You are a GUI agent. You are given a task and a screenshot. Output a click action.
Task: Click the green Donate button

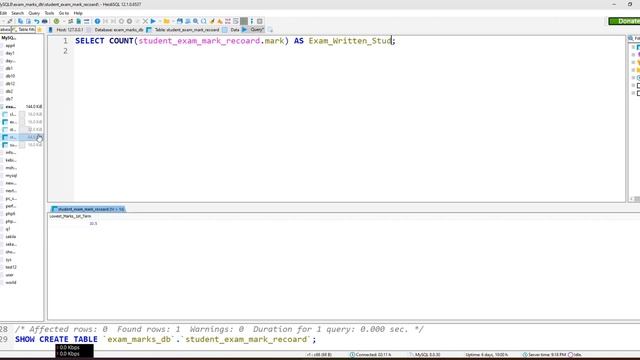(624, 21)
